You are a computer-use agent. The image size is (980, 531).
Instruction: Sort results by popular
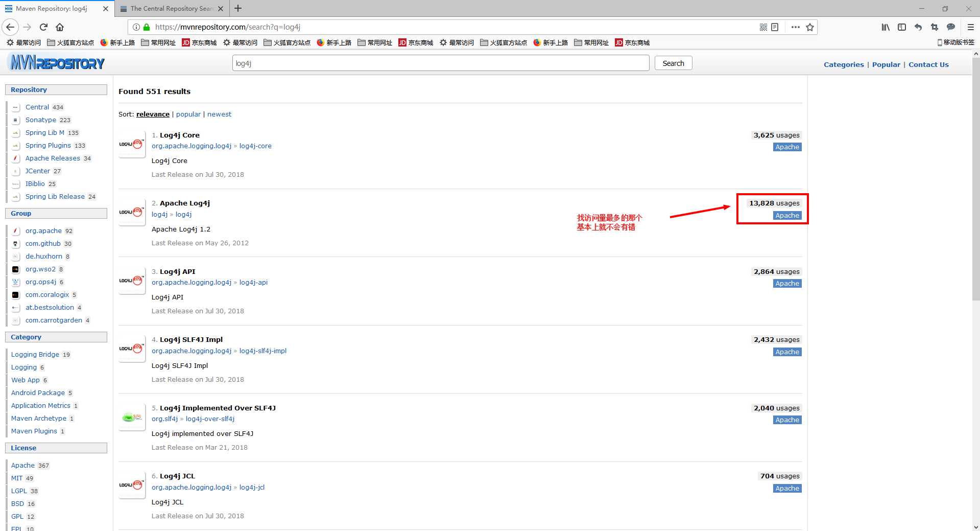click(x=188, y=114)
